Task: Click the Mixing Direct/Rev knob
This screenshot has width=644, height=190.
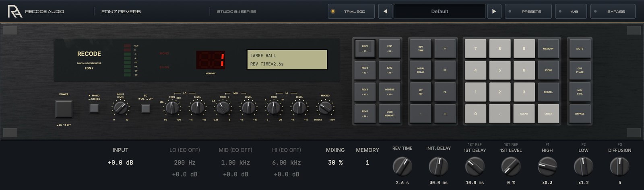Action: click(325, 108)
